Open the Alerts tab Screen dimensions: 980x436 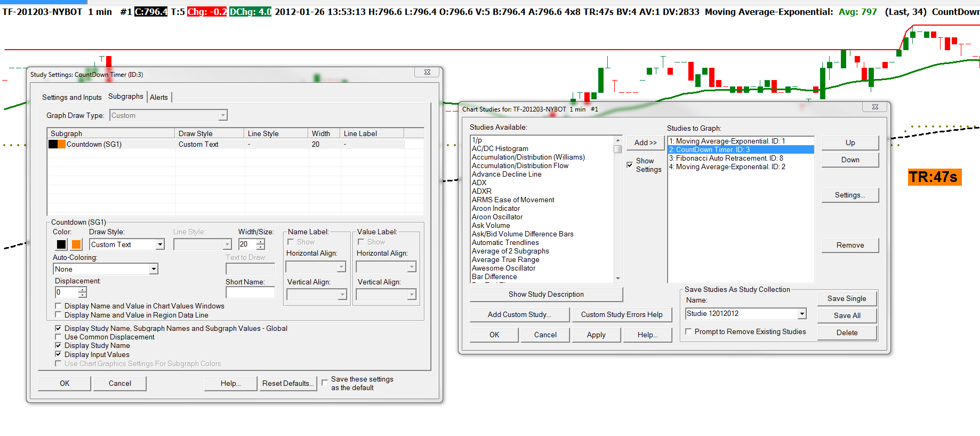click(x=158, y=97)
